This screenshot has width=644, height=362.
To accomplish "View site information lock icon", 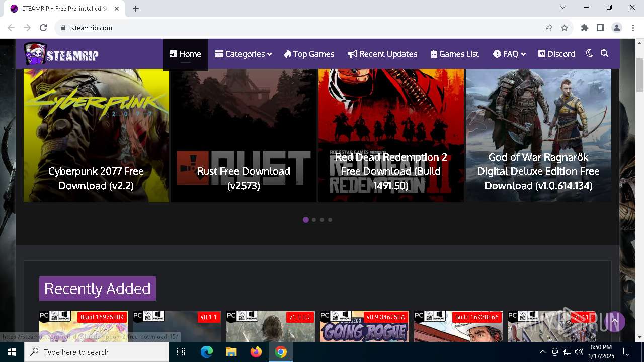I will pos(63,28).
